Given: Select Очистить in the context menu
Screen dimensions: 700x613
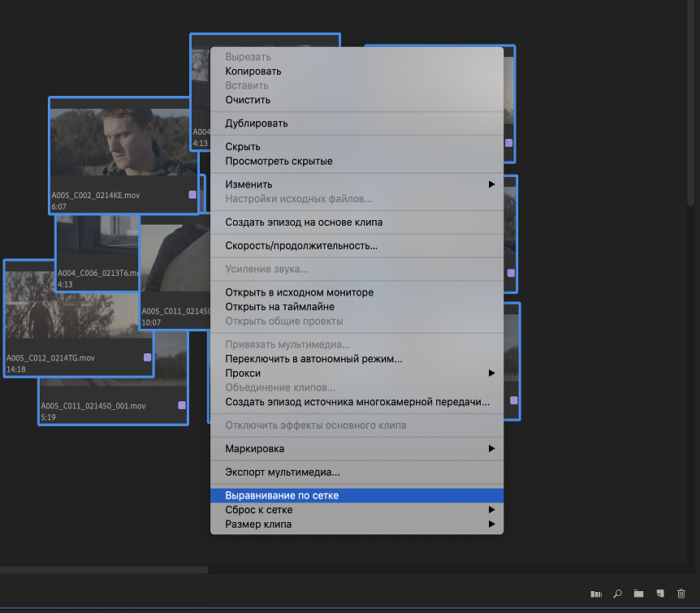Looking at the screenshot, I should point(356,100).
